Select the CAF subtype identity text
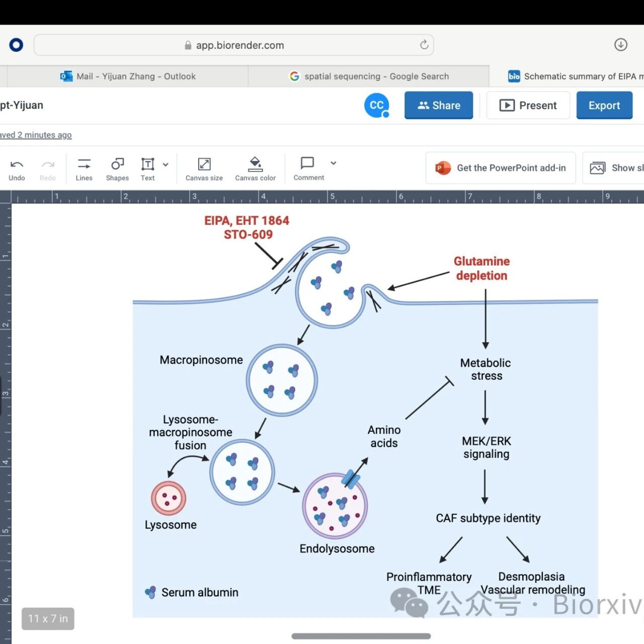This screenshot has width=644, height=644. pos(488,518)
